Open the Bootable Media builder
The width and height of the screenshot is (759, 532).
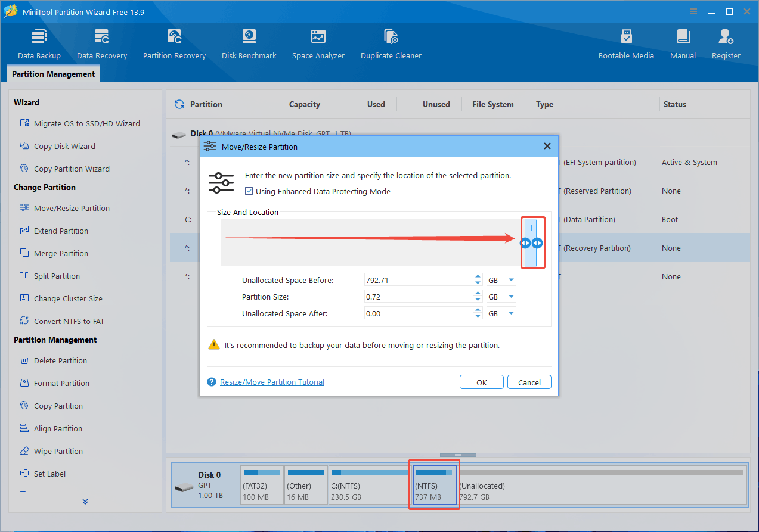[626, 44]
